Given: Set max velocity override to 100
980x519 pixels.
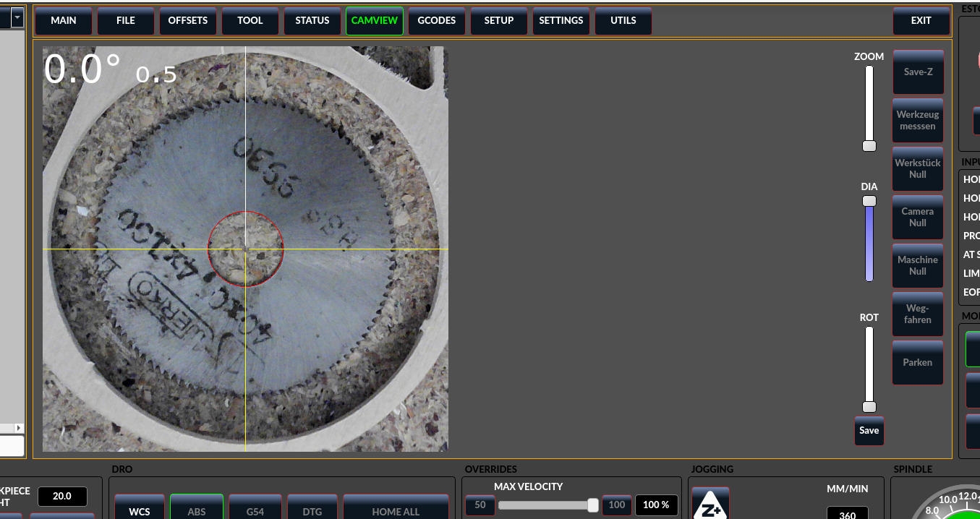Looking at the screenshot, I should 617,505.
